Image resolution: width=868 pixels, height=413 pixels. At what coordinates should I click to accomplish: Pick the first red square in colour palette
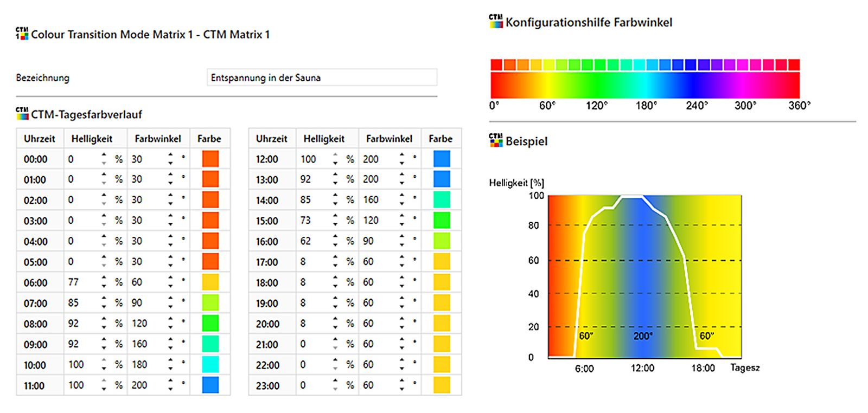point(496,65)
